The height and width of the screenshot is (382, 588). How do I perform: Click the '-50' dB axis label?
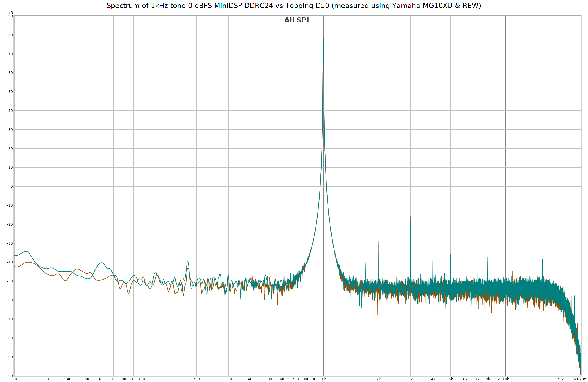[x=10, y=281]
